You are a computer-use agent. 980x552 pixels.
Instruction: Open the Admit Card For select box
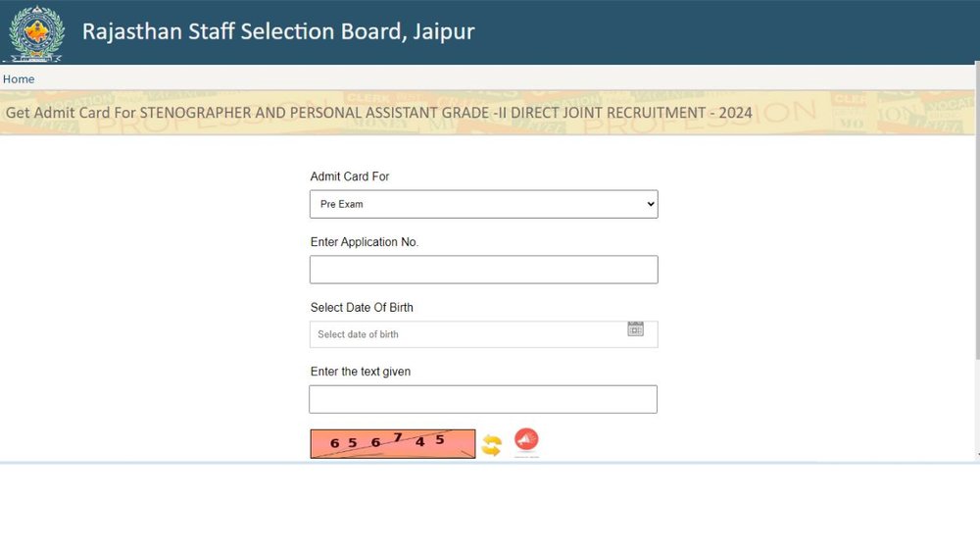483,204
